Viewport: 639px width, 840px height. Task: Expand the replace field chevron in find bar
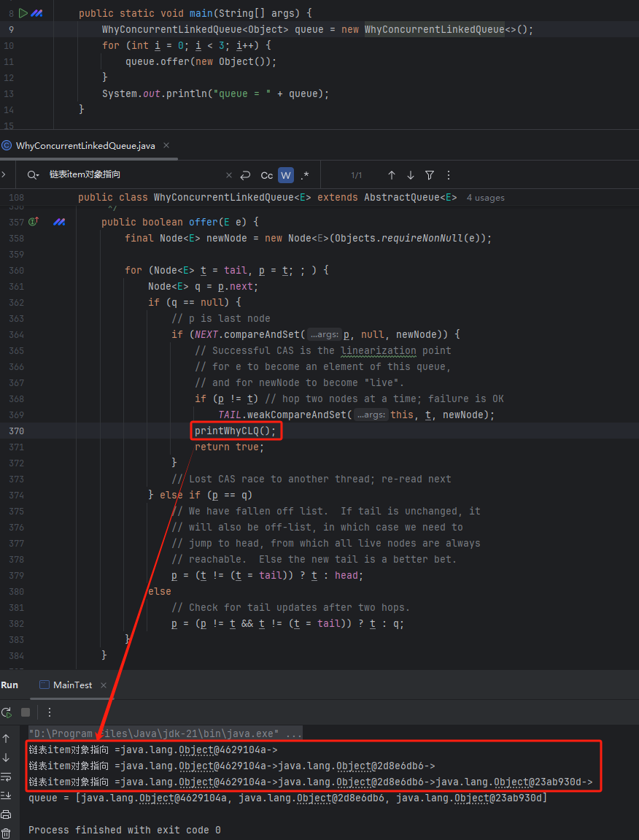(4, 175)
